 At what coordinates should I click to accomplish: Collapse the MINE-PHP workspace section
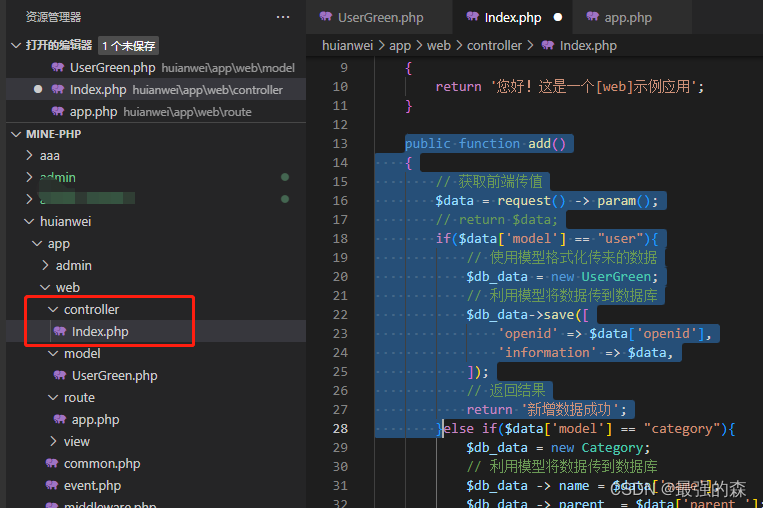[16, 134]
